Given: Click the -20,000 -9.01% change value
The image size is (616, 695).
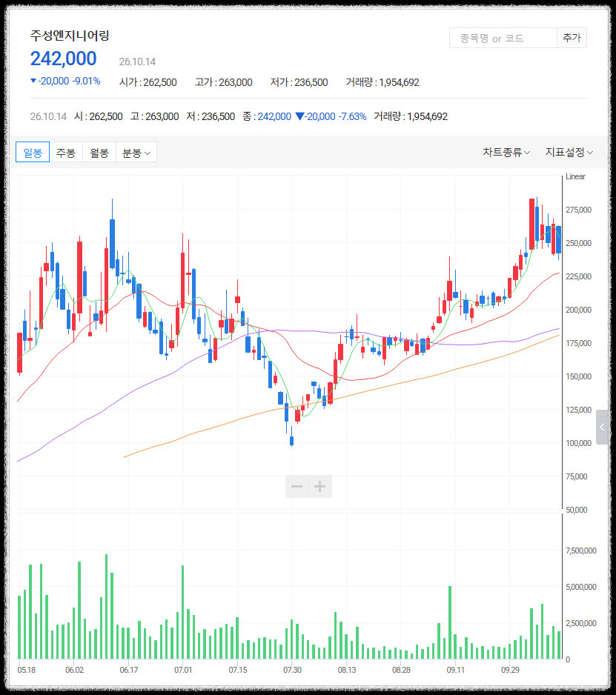Looking at the screenshot, I should 65,81.
